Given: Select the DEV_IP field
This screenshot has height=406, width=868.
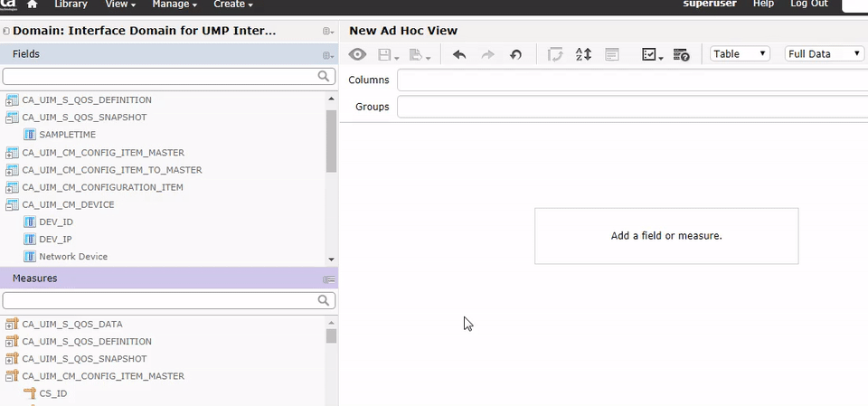Looking at the screenshot, I should 55,240.
